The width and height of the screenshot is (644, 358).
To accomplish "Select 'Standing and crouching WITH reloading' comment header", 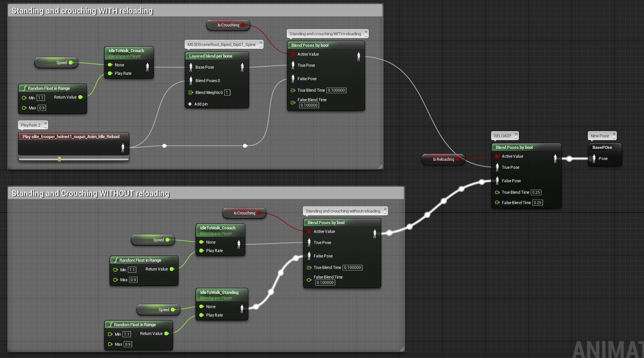I will 195,10.
